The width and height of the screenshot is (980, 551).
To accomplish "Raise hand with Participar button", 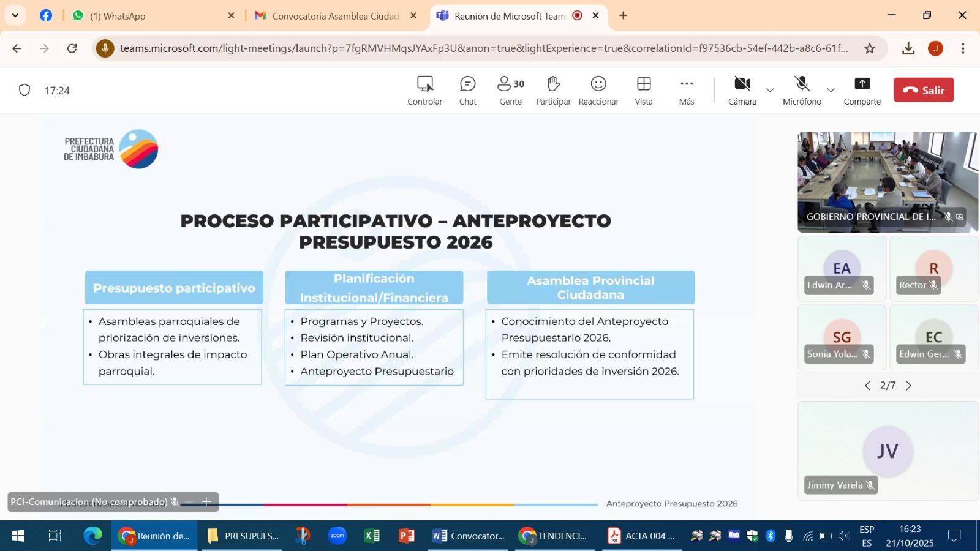I will (553, 90).
